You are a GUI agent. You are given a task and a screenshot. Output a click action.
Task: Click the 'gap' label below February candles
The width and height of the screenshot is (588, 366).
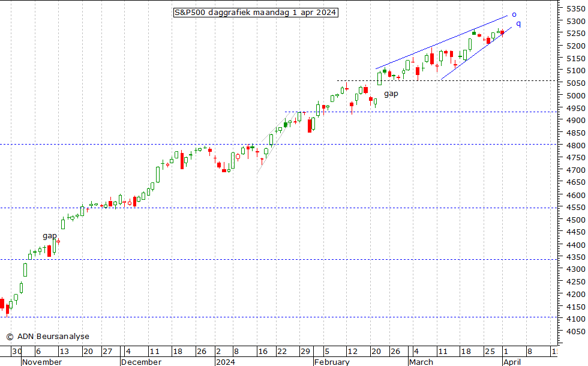[x=391, y=93]
